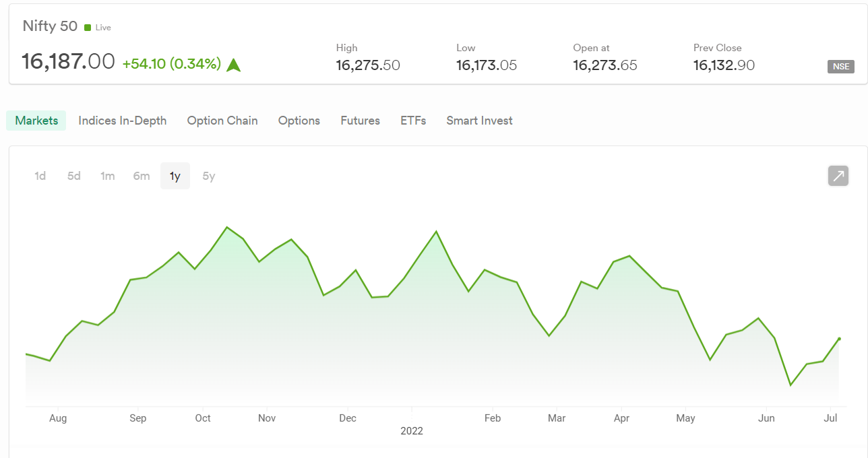This screenshot has width=868, height=458.
Task: Click the Nifty 50 title
Action: click(50, 26)
